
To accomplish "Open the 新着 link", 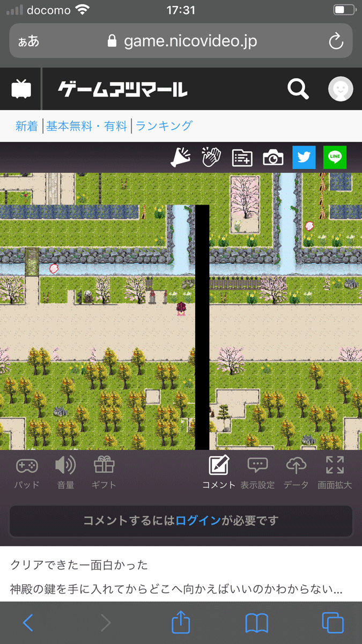I will [27, 126].
